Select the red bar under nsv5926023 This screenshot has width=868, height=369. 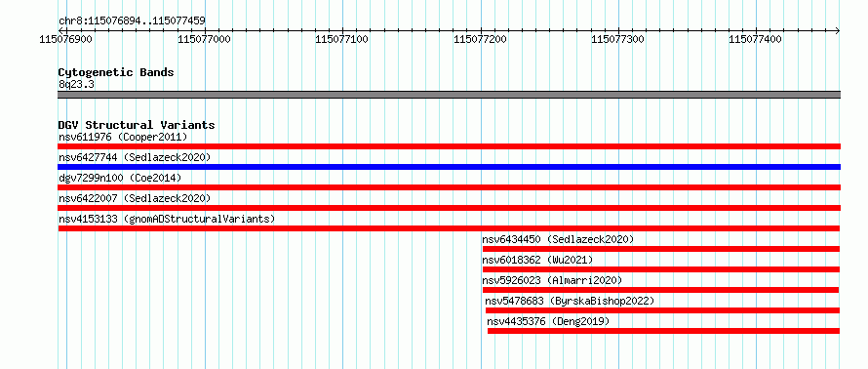point(660,290)
